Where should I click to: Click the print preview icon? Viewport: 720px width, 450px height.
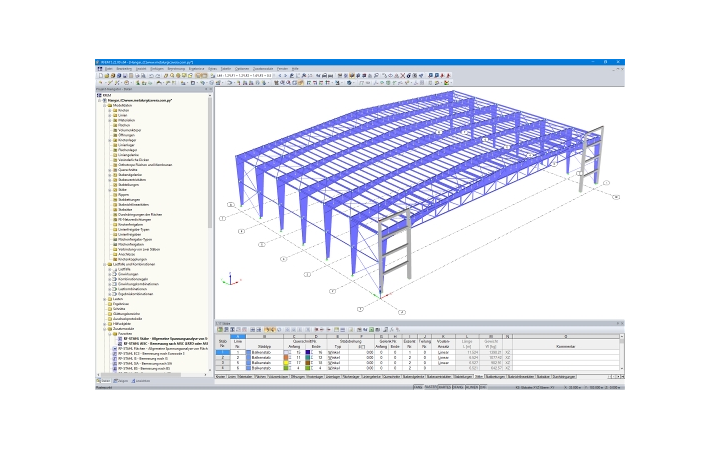(144, 75)
